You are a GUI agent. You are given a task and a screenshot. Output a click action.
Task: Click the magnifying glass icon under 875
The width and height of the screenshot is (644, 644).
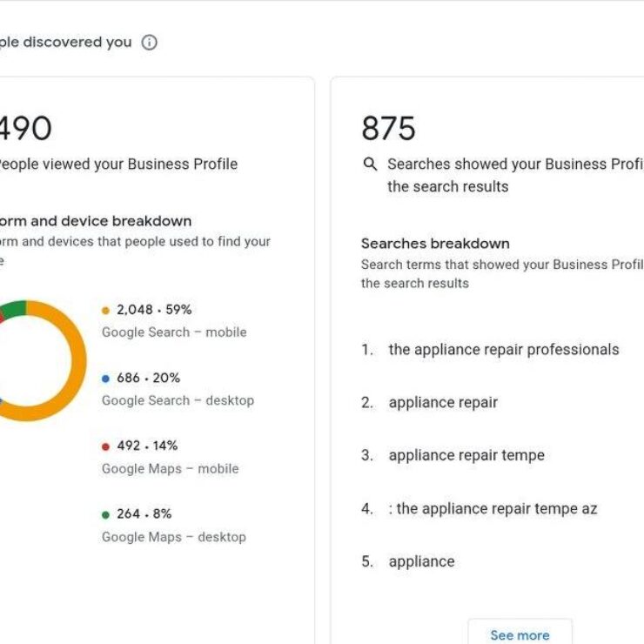click(x=370, y=164)
